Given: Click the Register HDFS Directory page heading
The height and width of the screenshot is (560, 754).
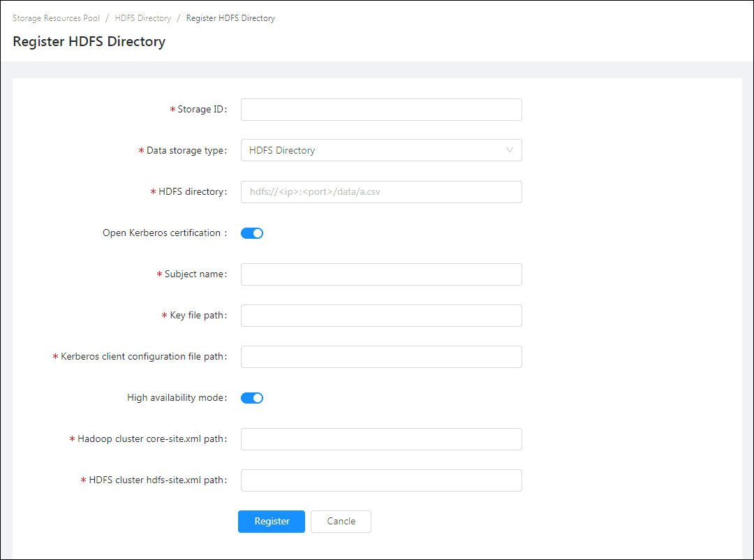Looking at the screenshot, I should coord(89,41).
